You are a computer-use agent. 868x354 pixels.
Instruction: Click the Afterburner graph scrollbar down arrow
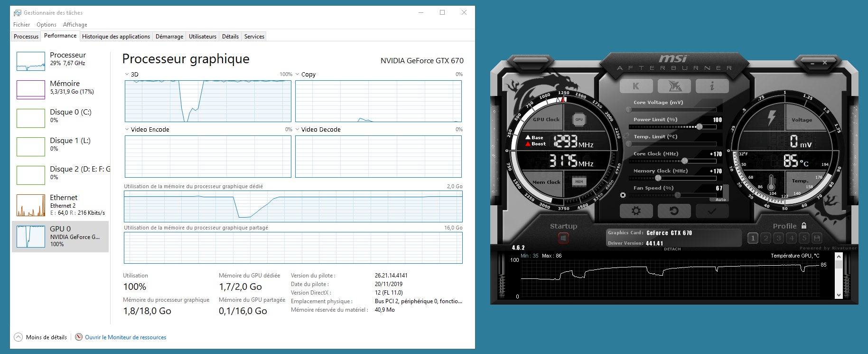[x=839, y=295]
